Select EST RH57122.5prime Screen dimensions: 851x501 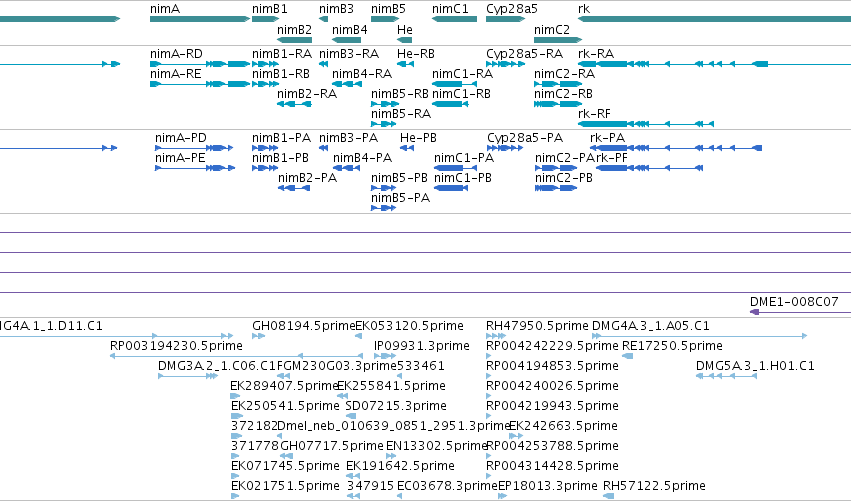tap(608, 496)
